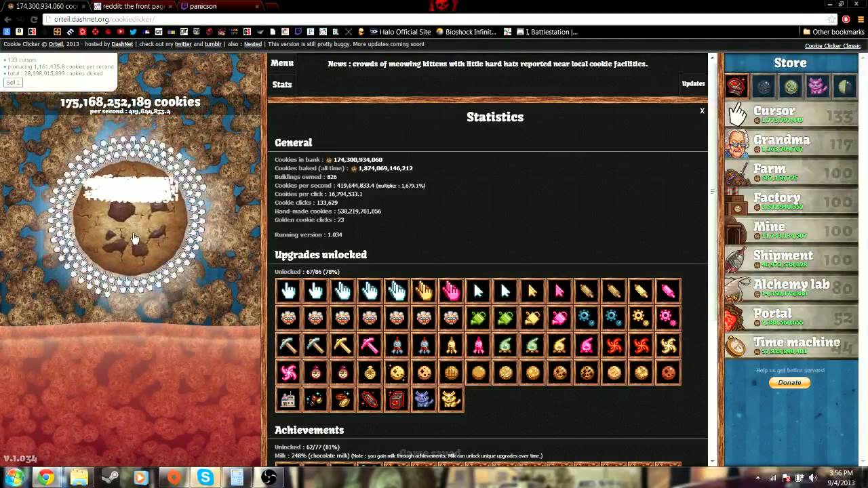Open Chrome from the taskbar

coord(45,478)
